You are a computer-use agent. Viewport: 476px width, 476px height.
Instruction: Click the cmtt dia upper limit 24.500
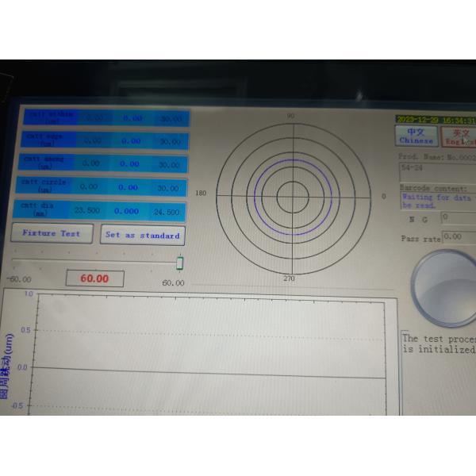(167, 212)
